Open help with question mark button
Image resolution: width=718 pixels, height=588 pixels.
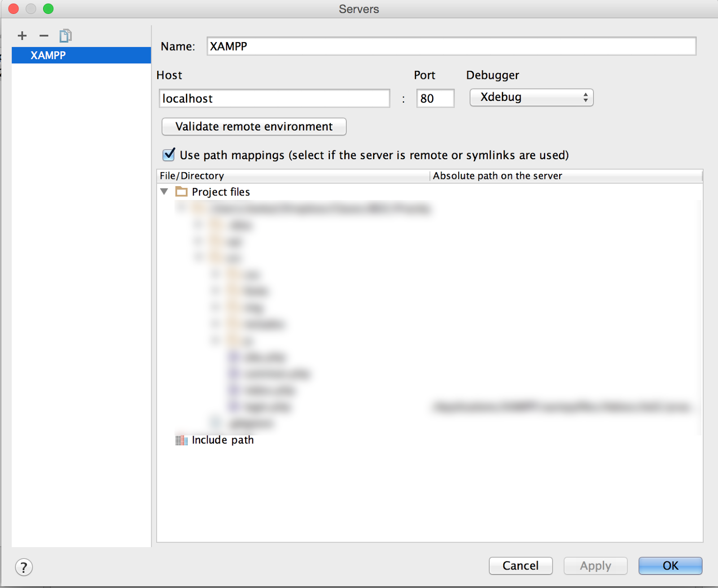pyautogui.click(x=24, y=567)
